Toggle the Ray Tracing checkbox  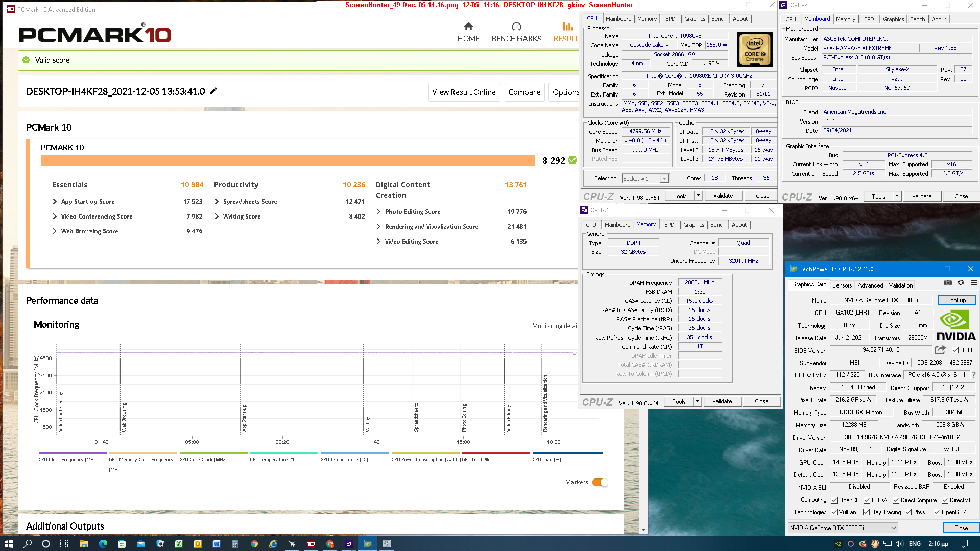pyautogui.click(x=866, y=512)
